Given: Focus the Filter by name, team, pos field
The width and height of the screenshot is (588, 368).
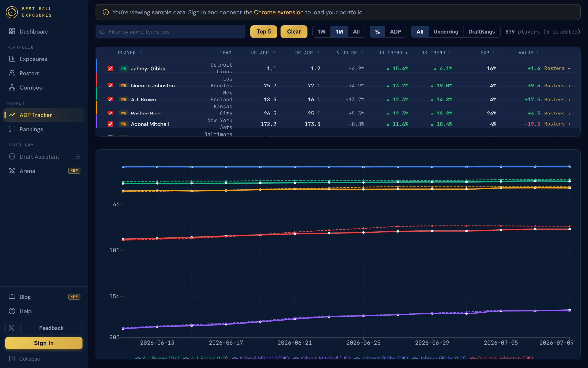Looking at the screenshot, I should tap(170, 32).
